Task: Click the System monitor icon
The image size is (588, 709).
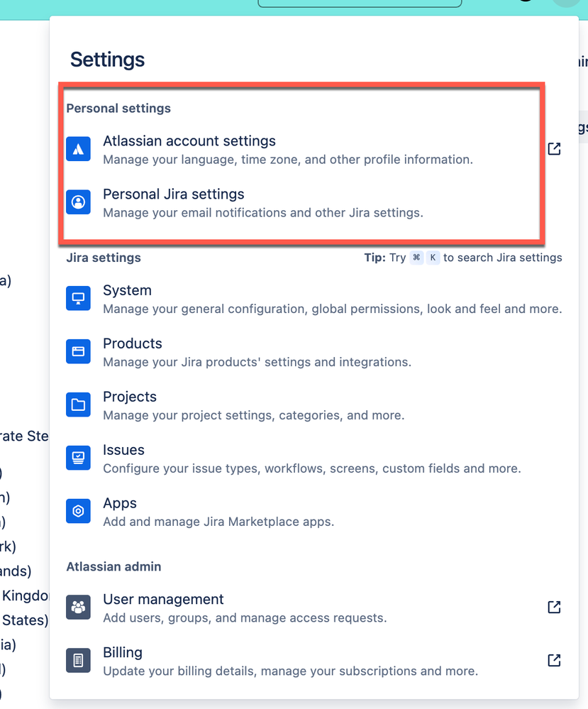Action: [x=78, y=298]
